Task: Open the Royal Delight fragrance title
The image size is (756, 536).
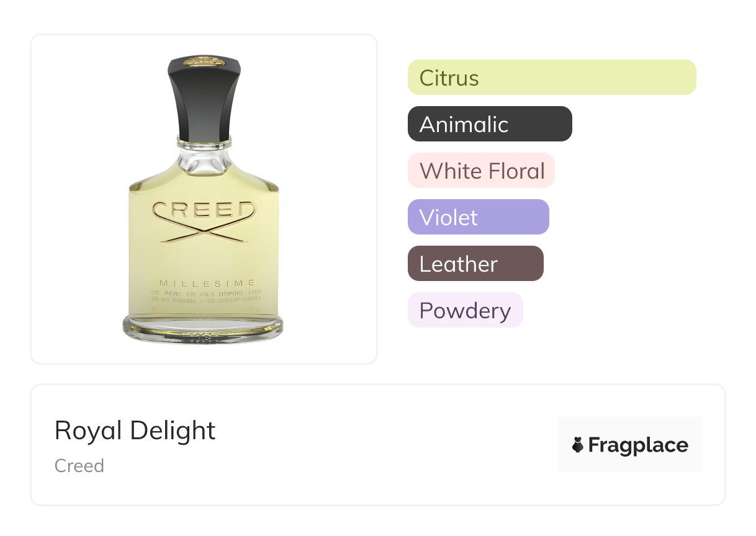Action: tap(135, 431)
